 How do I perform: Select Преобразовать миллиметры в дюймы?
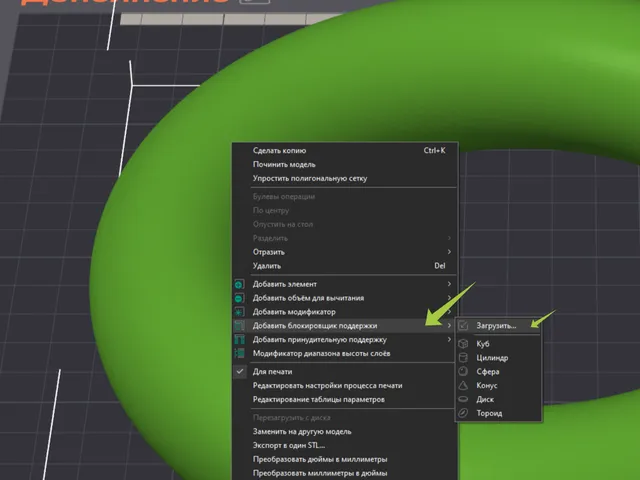[345, 473]
